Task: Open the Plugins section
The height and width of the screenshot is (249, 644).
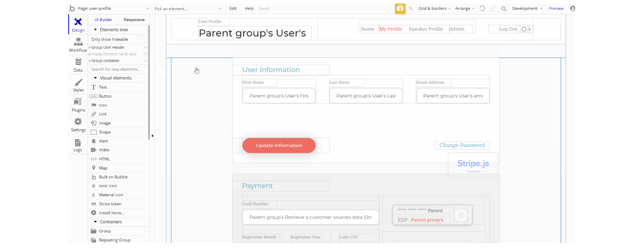Action: click(78, 105)
